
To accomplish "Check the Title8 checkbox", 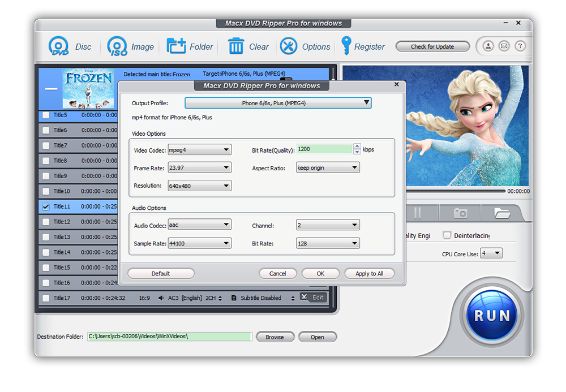I will click(46, 161).
